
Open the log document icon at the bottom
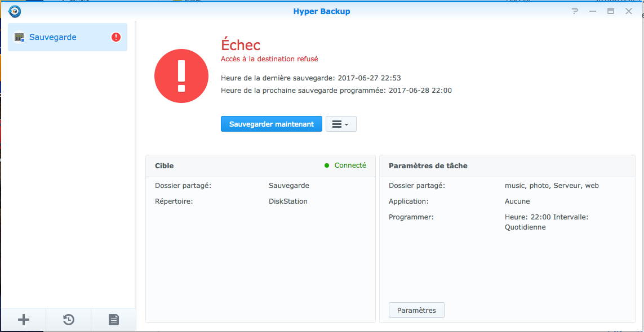point(113,319)
